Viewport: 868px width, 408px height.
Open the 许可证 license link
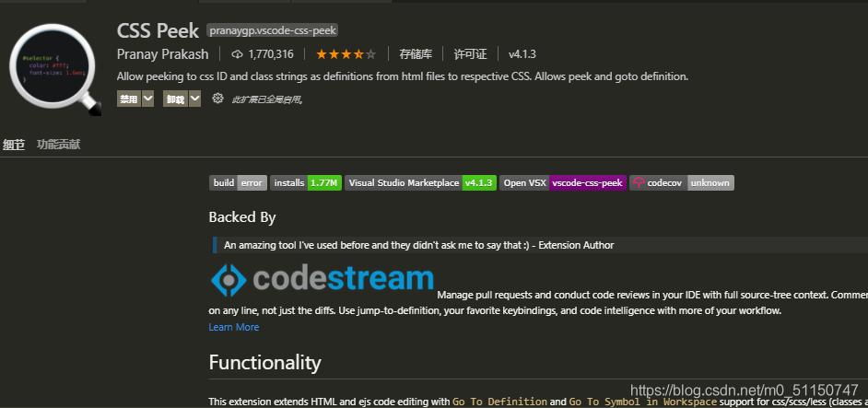(x=471, y=54)
